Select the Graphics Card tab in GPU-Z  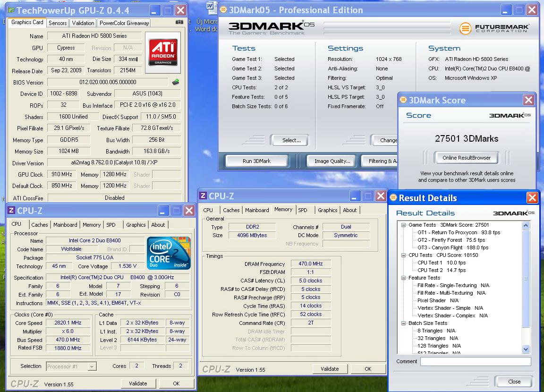point(27,22)
